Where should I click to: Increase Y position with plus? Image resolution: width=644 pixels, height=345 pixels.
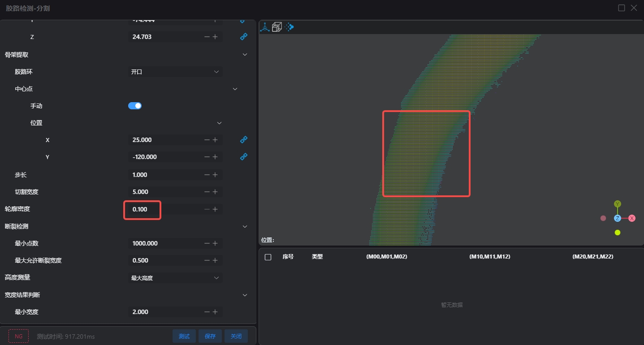coord(215,157)
